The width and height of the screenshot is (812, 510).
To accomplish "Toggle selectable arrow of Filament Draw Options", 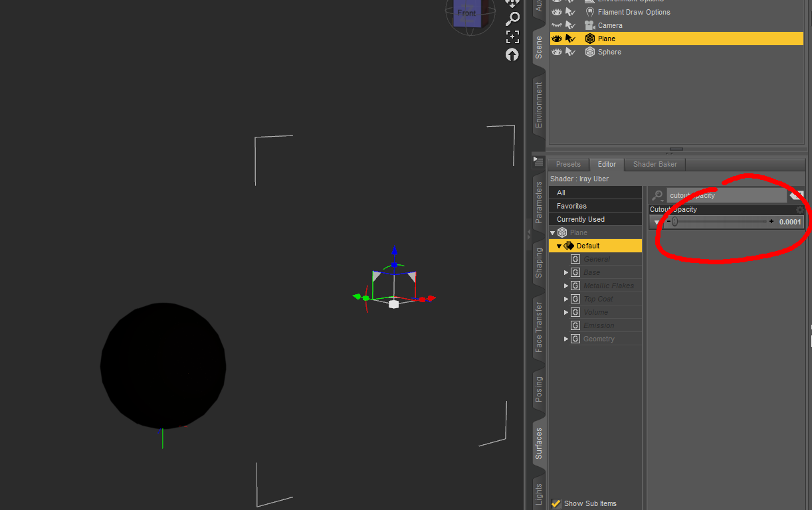I will pos(570,12).
